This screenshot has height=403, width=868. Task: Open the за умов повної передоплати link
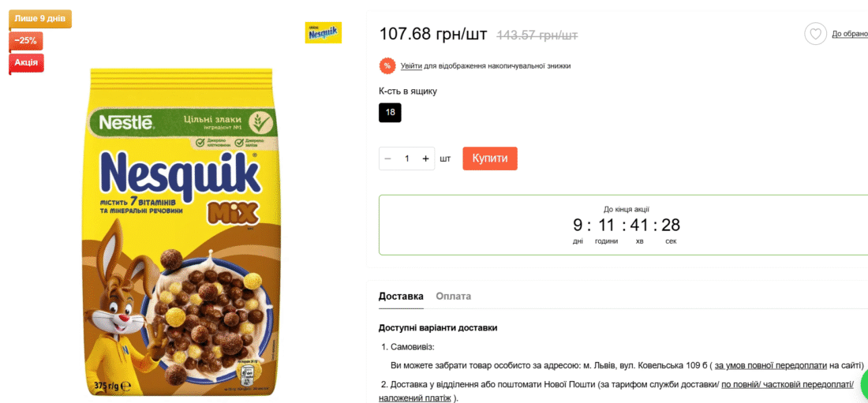(x=773, y=365)
